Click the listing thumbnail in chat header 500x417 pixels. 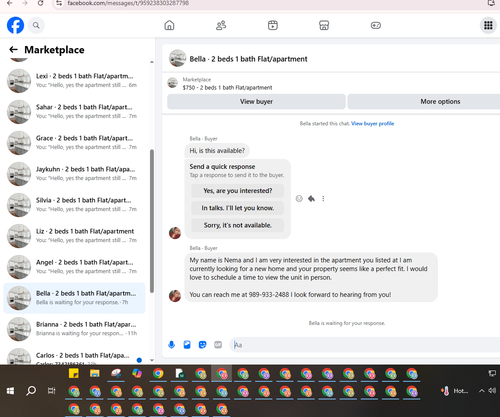pyautogui.click(x=177, y=58)
